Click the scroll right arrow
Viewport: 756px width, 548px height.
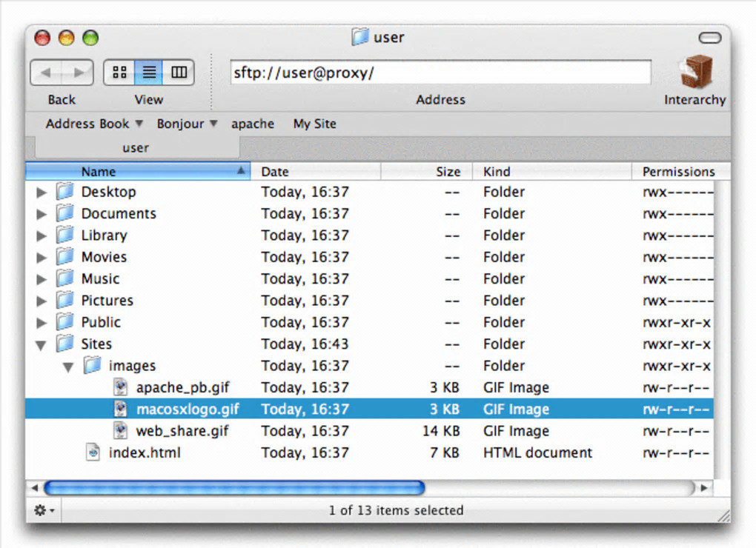coord(704,488)
